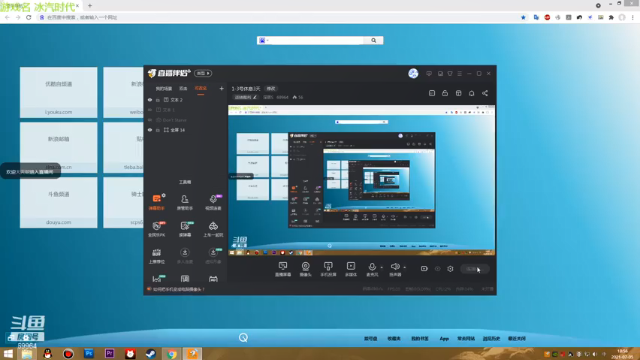This screenshot has width=640, height=360.
Task: Click the search box on the browser page
Action: pyautogui.click(x=314, y=40)
